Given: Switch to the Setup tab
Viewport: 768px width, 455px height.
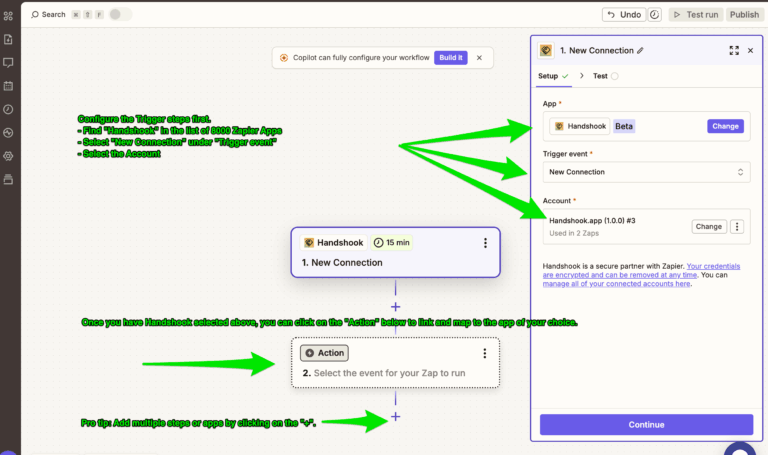Looking at the screenshot, I should tap(548, 76).
